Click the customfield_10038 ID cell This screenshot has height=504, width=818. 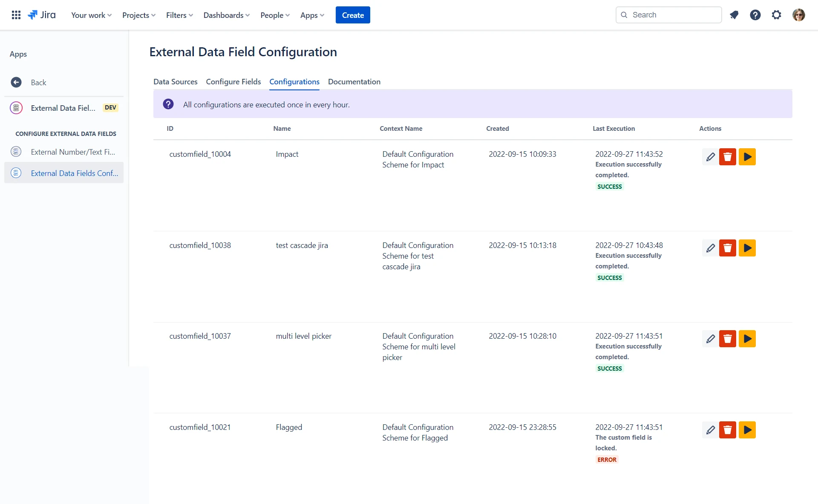point(200,245)
